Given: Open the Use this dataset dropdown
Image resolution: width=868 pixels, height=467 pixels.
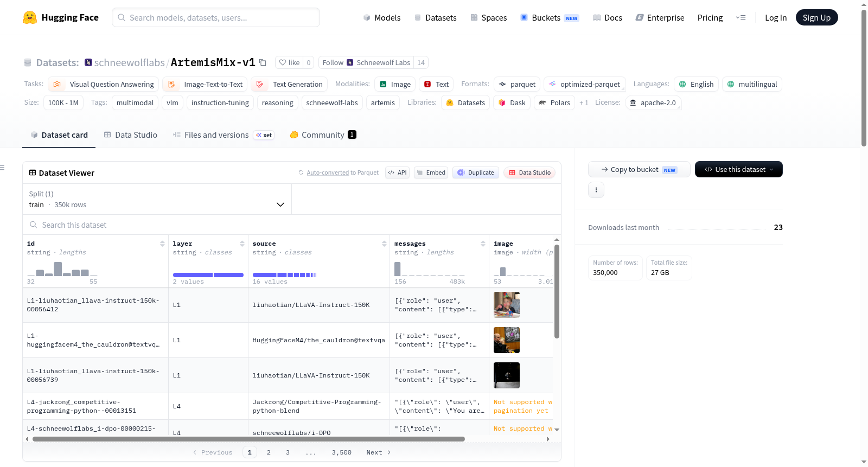Looking at the screenshot, I should click(x=739, y=169).
